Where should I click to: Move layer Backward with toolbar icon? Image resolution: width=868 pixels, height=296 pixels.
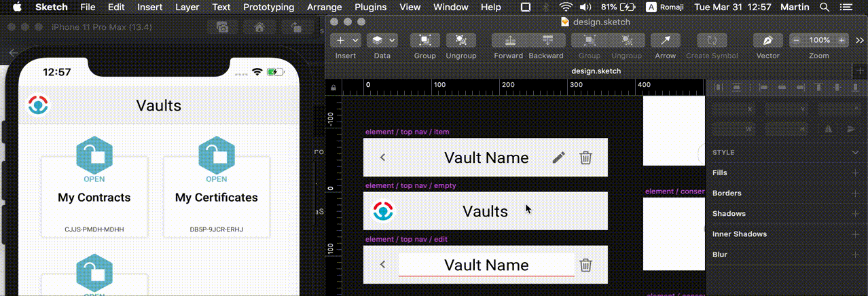tap(546, 41)
